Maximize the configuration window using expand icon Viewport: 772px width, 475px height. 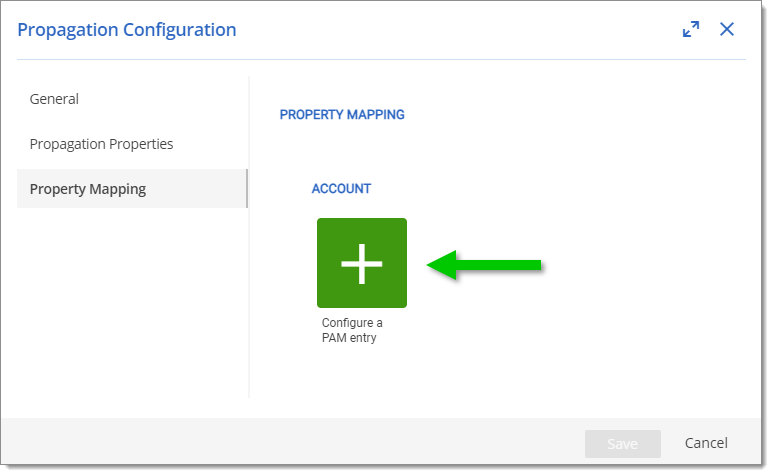[x=691, y=29]
